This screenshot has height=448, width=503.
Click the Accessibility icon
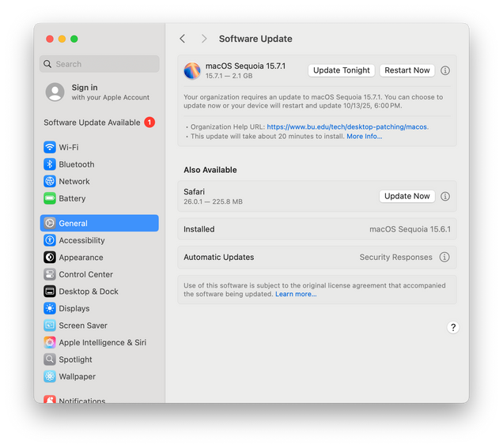(50, 240)
